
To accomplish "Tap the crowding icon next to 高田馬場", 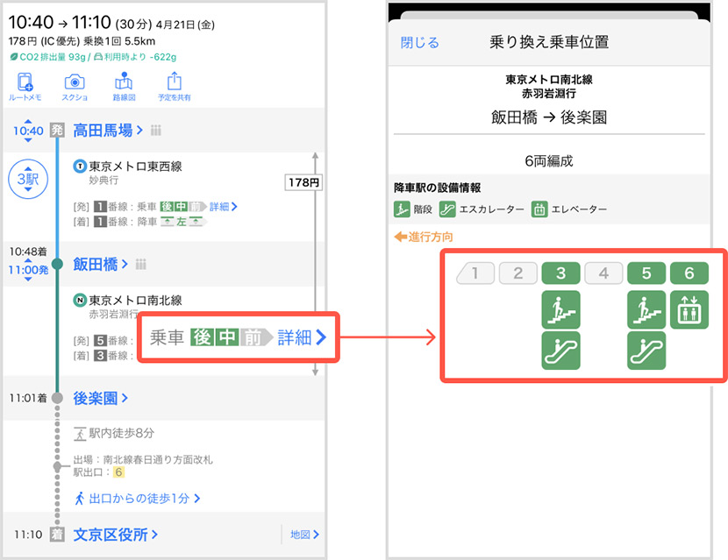I will click(x=156, y=131).
